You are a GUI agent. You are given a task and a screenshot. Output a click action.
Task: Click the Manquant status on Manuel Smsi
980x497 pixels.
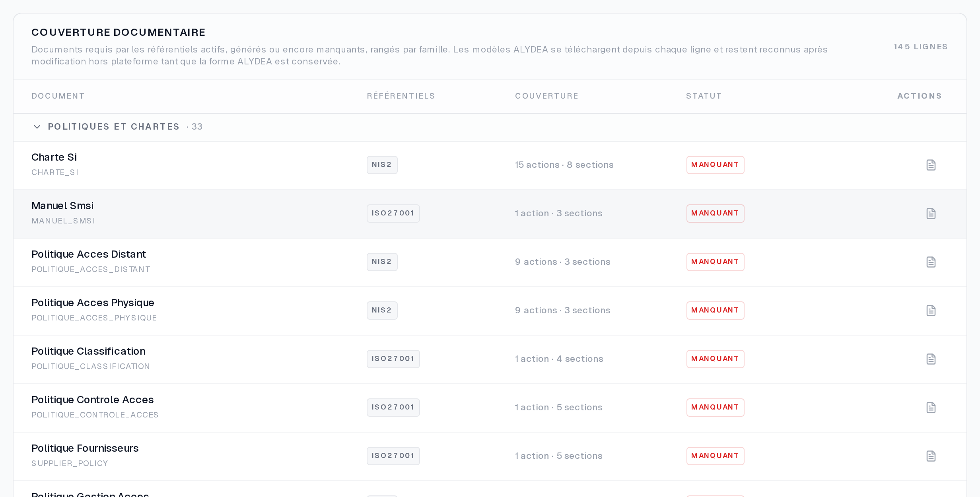(715, 214)
